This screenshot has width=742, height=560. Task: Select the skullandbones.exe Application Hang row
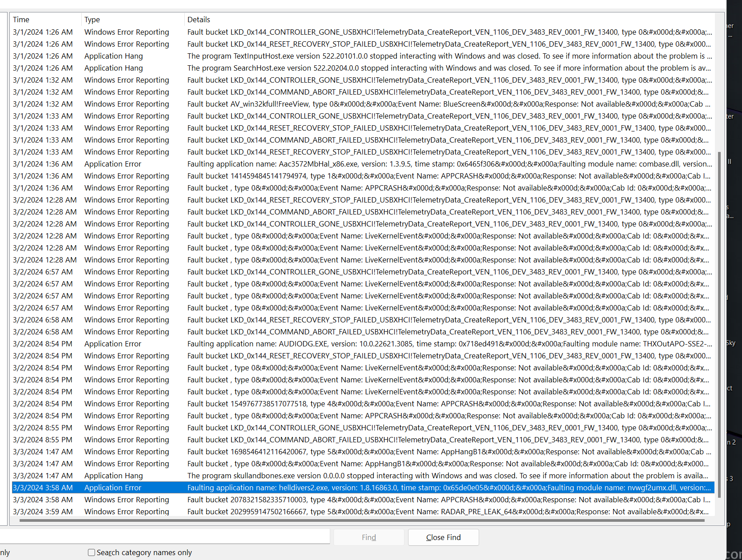pos(363,476)
